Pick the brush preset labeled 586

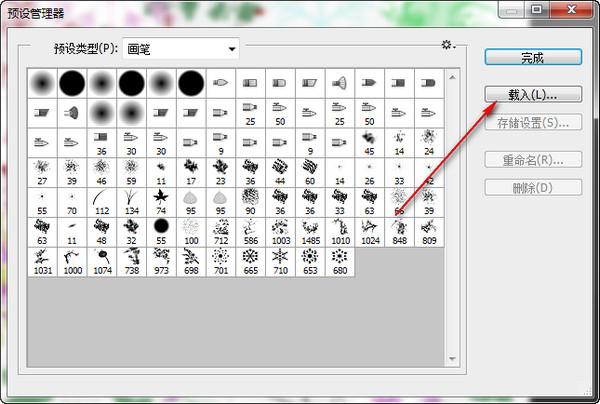point(251,231)
